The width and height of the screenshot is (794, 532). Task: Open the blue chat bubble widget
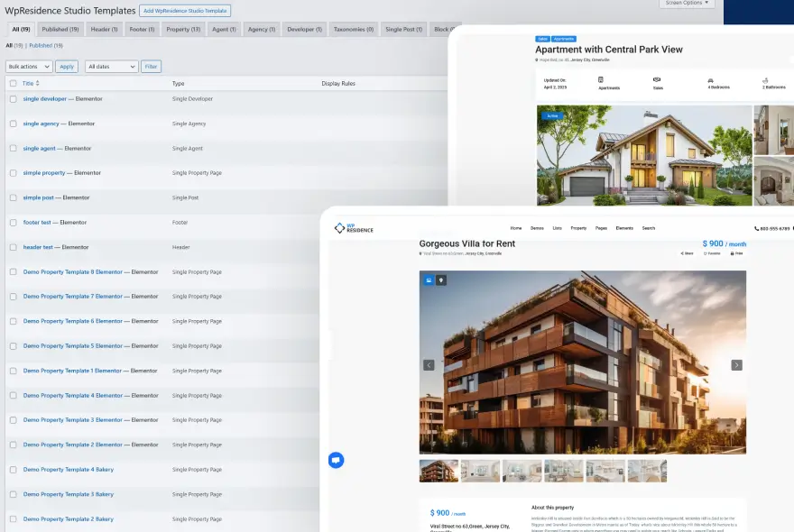click(x=336, y=460)
